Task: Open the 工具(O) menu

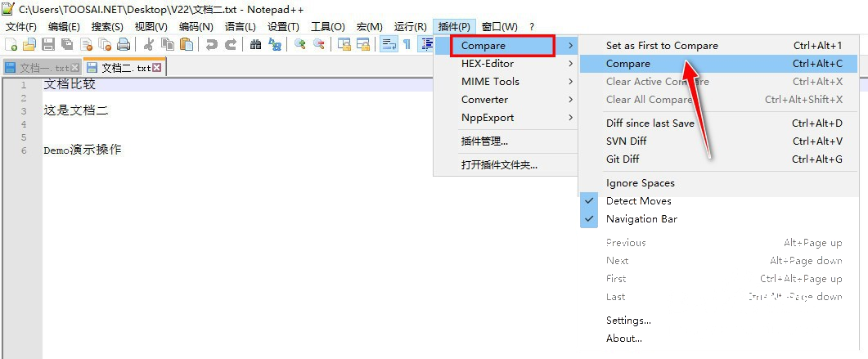Action: pyautogui.click(x=328, y=26)
